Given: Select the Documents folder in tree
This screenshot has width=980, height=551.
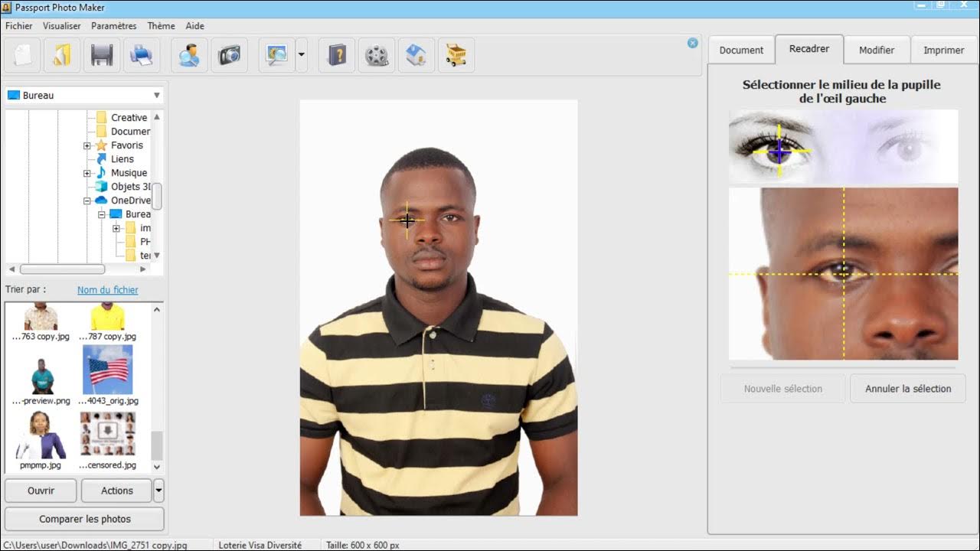Looking at the screenshot, I should [130, 132].
